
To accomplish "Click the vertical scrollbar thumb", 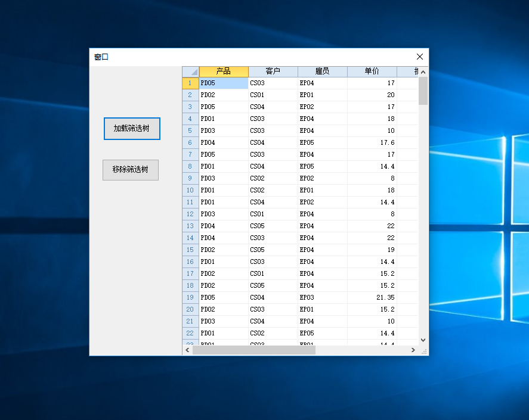I will (423, 91).
